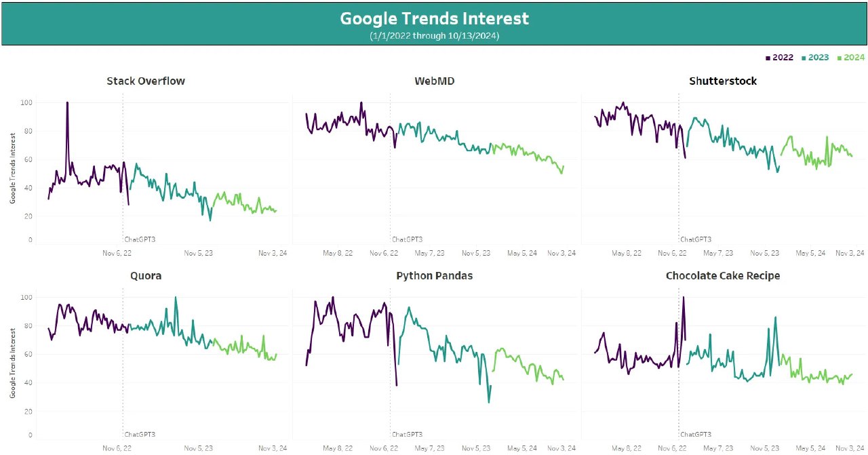
Task: Select the Quora chart title
Action: click(x=146, y=276)
